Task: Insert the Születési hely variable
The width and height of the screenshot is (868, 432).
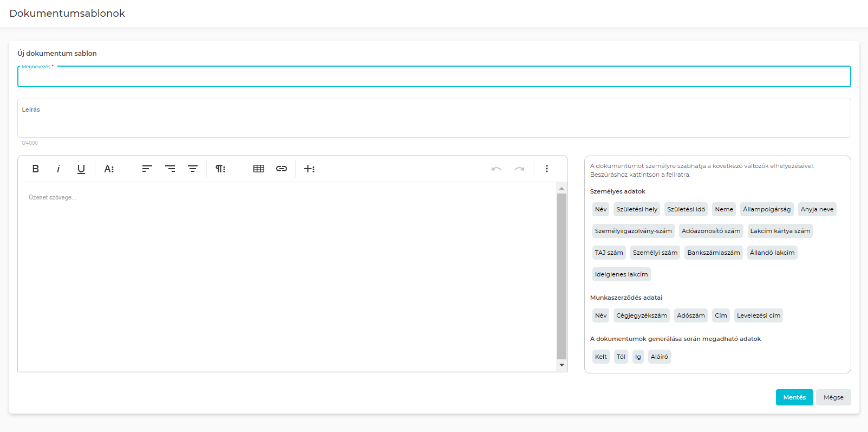Action: tap(637, 209)
